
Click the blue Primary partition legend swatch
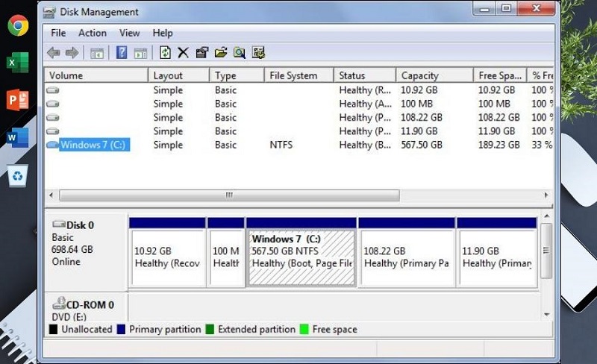coord(121,329)
